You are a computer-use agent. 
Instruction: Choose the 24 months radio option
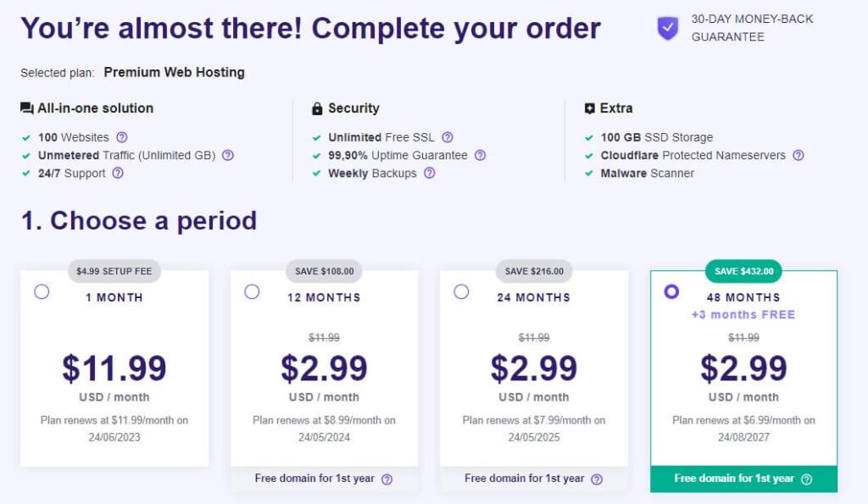pyautogui.click(x=461, y=291)
